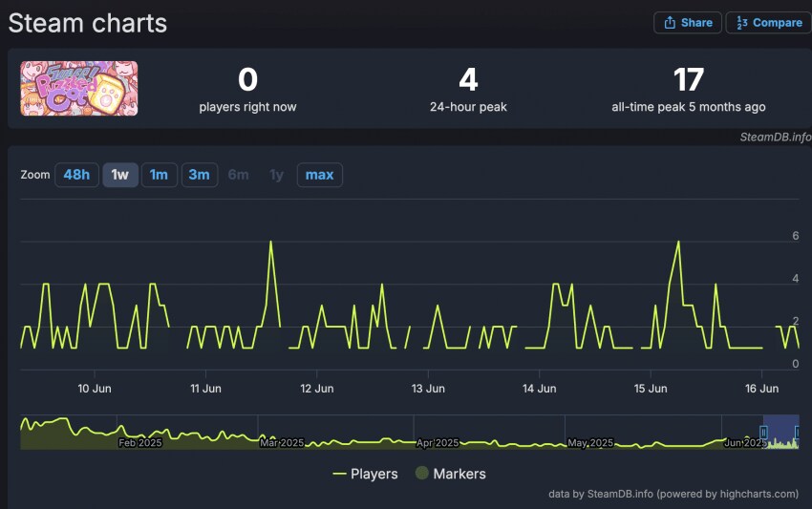This screenshot has width=812, height=509.
Task: Toggle the Players legend series
Action: pyautogui.click(x=365, y=474)
